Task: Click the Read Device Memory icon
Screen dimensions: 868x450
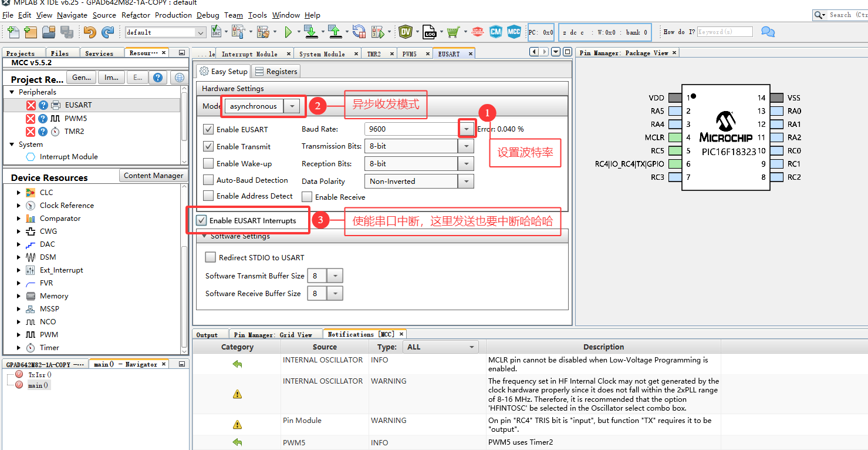Action: pos(335,32)
